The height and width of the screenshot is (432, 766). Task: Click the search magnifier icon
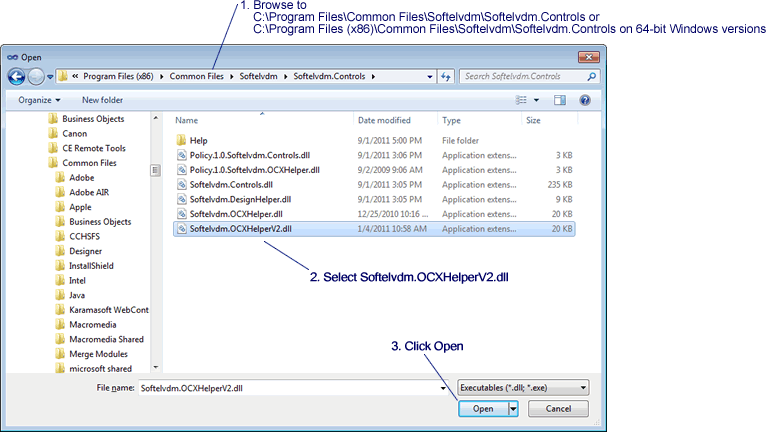[591, 76]
